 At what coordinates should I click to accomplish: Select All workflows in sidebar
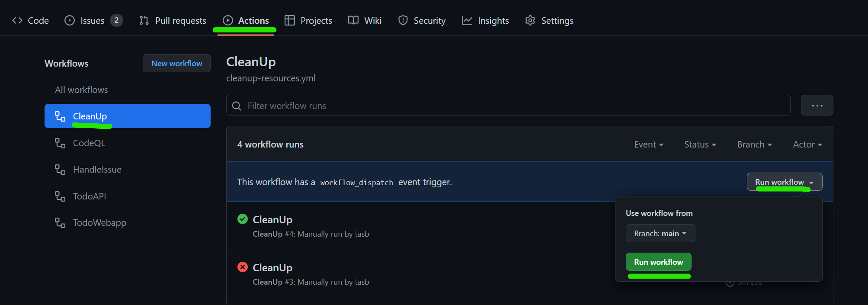[81, 90]
